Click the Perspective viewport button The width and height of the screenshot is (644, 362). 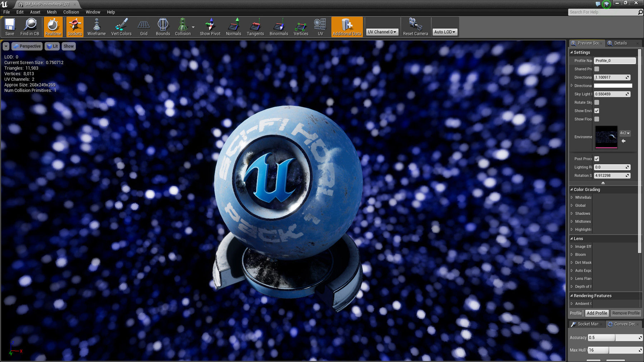coord(27,46)
